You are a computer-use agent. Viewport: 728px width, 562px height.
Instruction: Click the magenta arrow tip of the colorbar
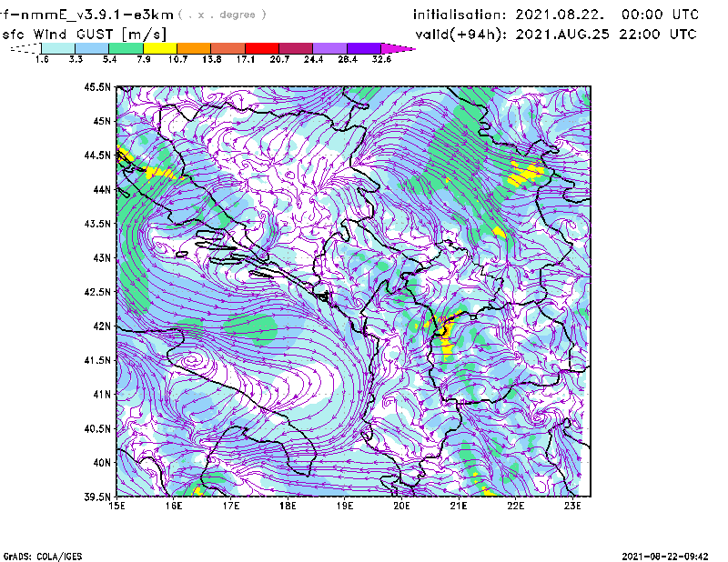pos(399,48)
